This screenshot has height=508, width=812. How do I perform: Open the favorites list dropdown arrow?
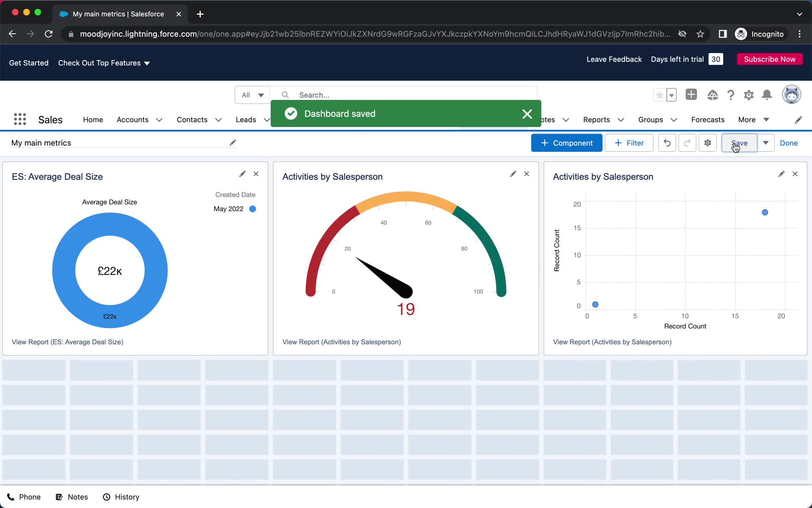(672, 95)
